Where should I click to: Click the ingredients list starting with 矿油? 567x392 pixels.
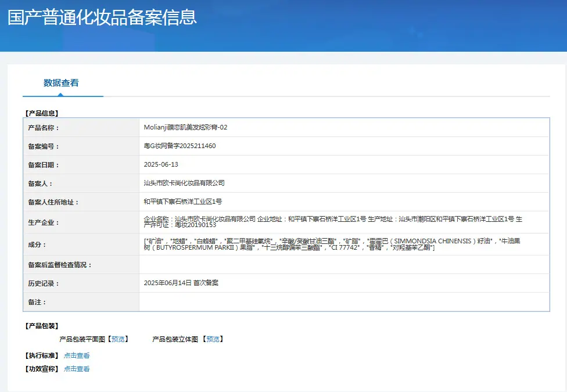point(332,244)
